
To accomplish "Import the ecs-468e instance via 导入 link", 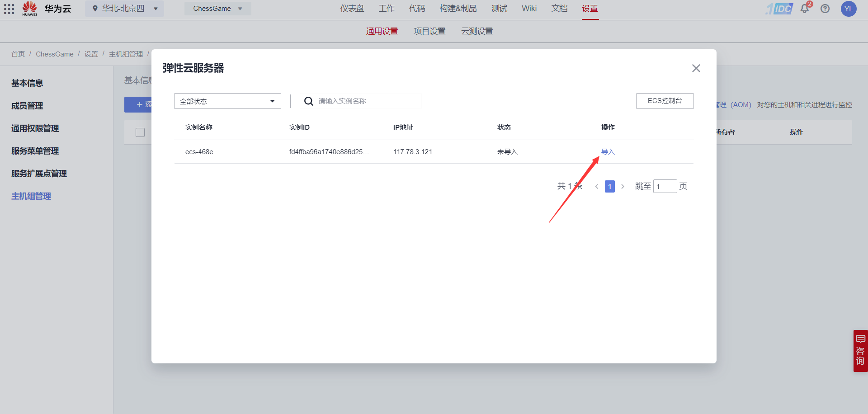I will [608, 151].
